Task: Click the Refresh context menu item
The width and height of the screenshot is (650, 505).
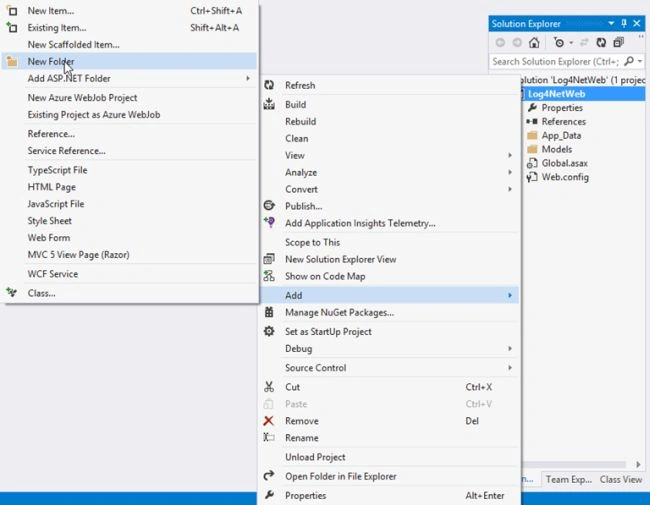Action: point(390,85)
